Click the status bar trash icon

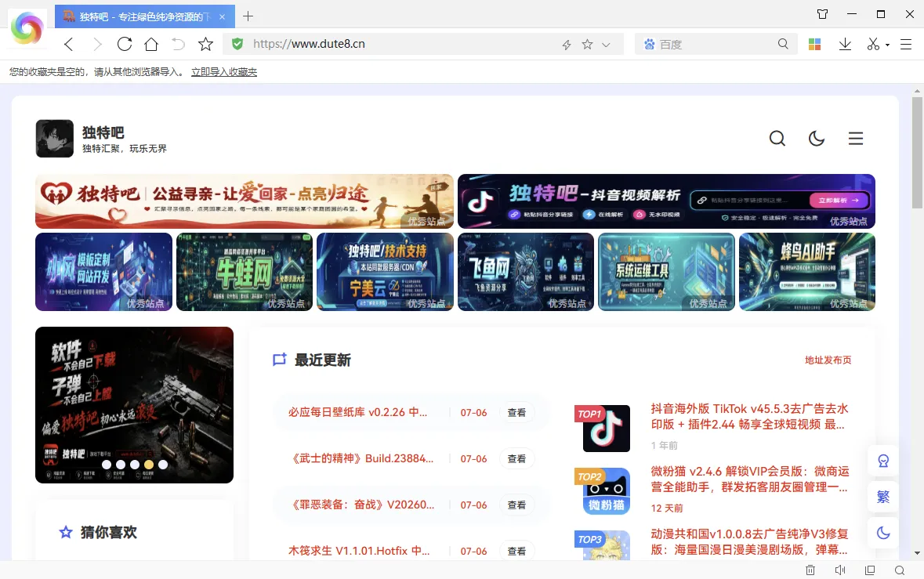point(810,570)
